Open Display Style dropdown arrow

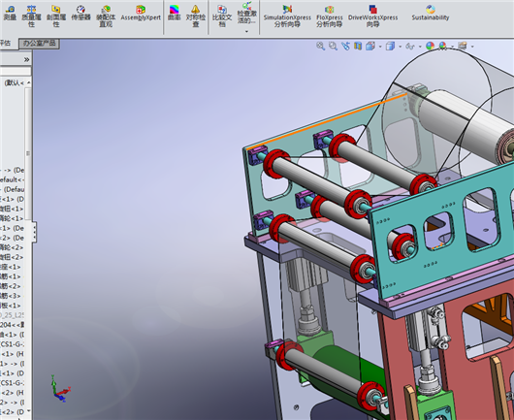[x=400, y=47]
